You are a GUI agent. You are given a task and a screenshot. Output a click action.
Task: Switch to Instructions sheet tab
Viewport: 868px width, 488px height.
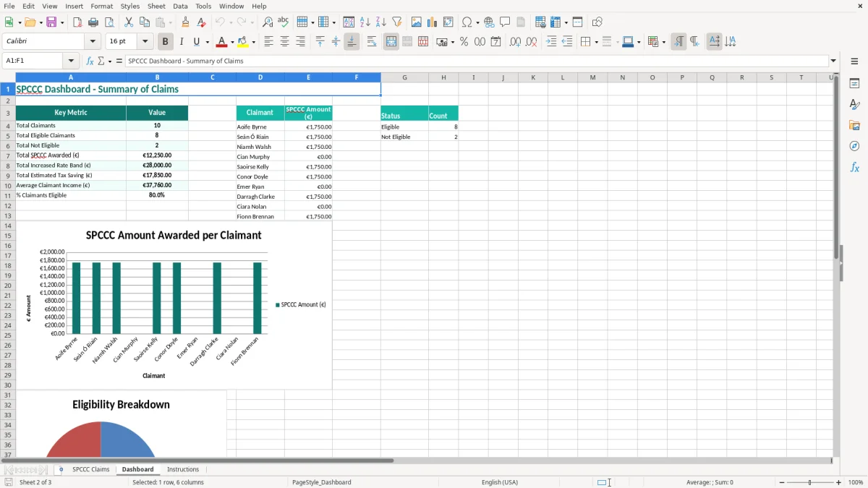pyautogui.click(x=183, y=469)
